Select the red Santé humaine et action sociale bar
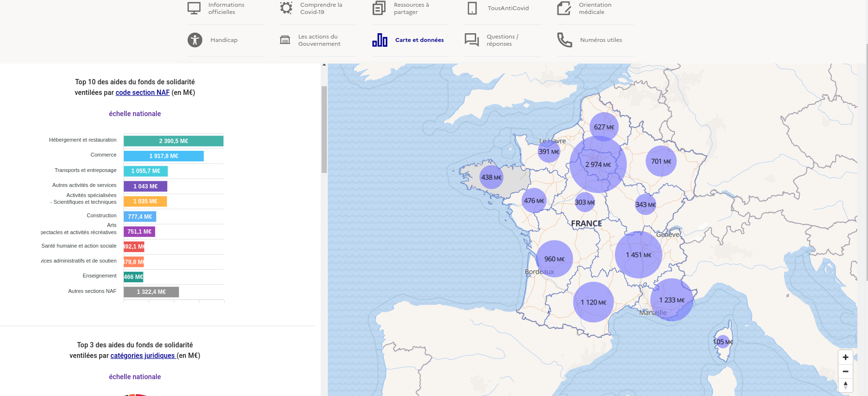The height and width of the screenshot is (396, 868). (x=134, y=247)
